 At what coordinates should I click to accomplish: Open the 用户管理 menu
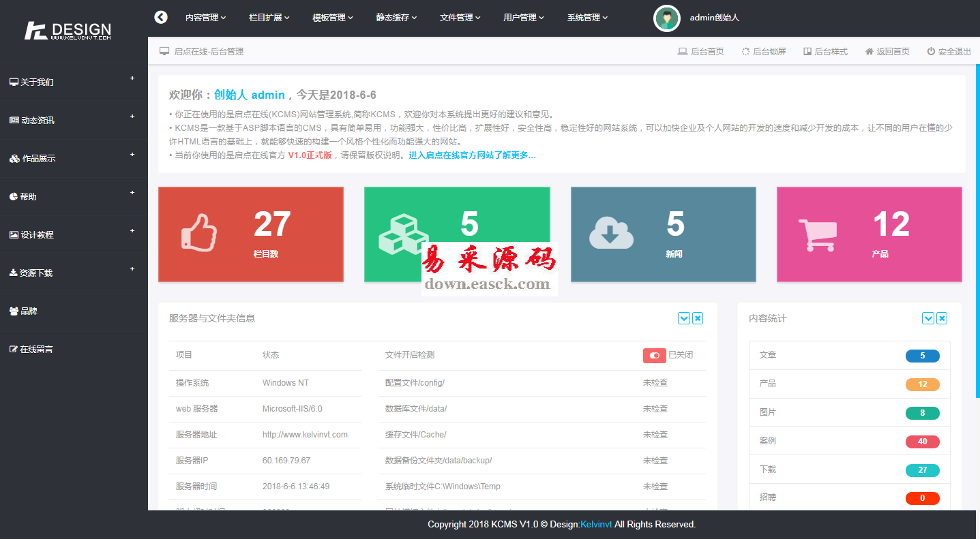click(524, 18)
